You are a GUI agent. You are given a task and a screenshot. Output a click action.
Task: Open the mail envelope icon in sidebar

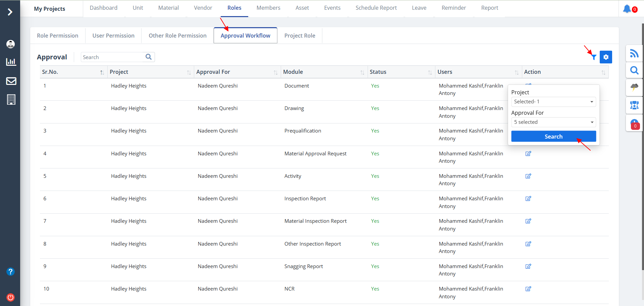click(11, 81)
